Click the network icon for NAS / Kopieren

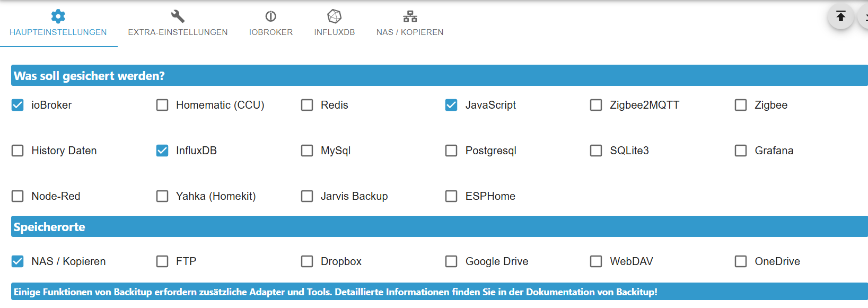click(x=410, y=16)
